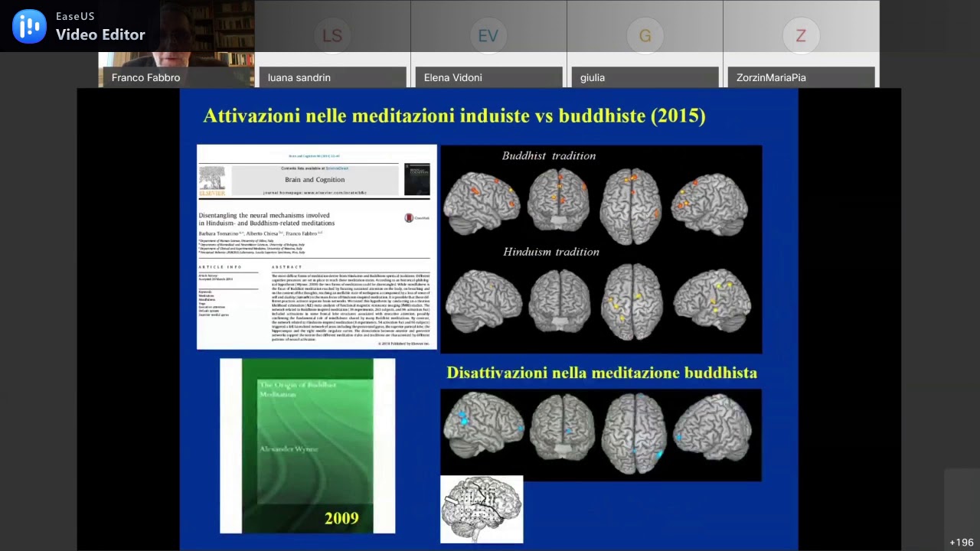Click the 2009 year text on the book
Image resolution: width=980 pixels, height=551 pixels.
tap(341, 518)
